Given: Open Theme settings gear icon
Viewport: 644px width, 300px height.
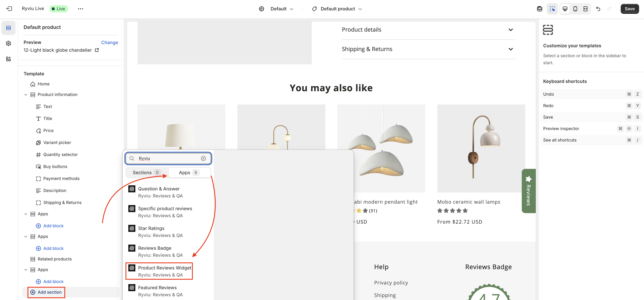Looking at the screenshot, I should [8, 43].
